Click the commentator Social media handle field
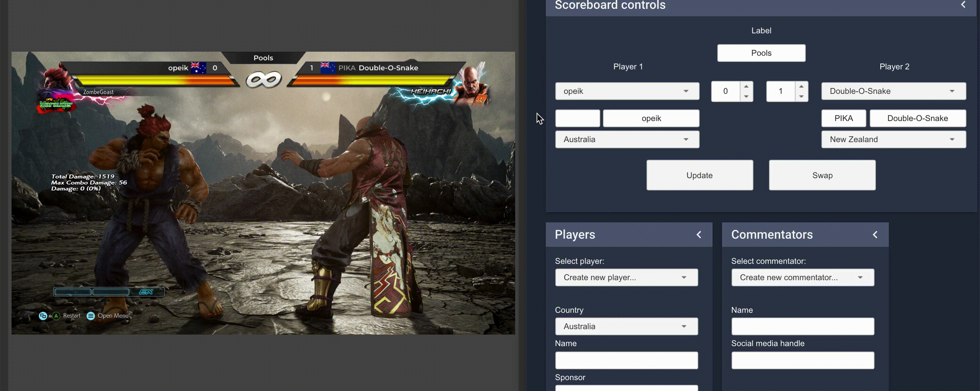 (x=802, y=360)
